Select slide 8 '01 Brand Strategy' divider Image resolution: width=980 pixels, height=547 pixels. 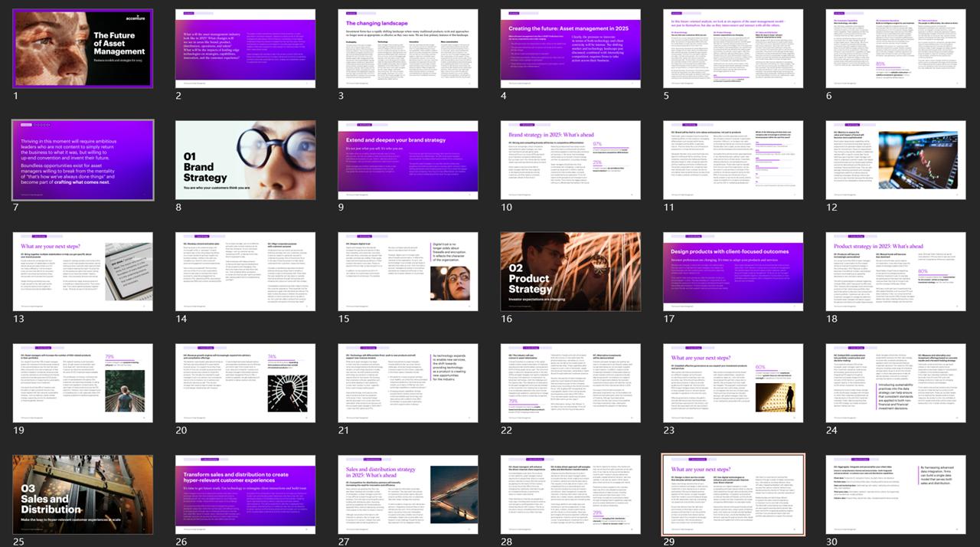(245, 160)
